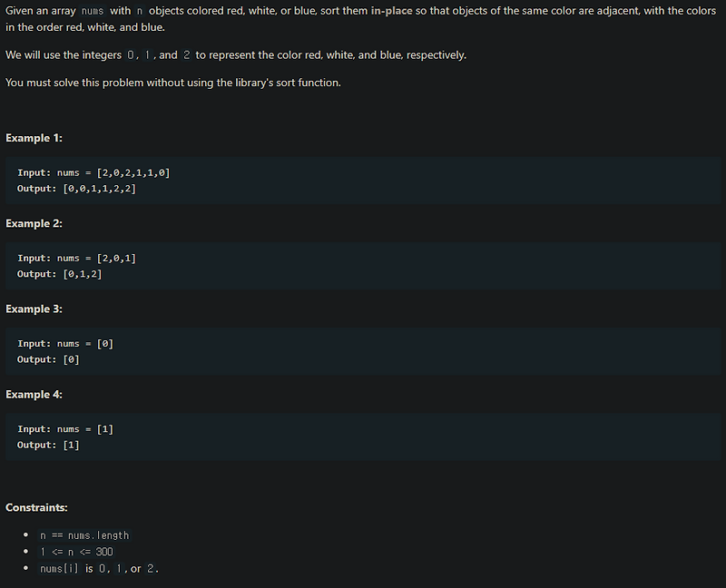Click the bold 'in-place' text

tap(391, 11)
